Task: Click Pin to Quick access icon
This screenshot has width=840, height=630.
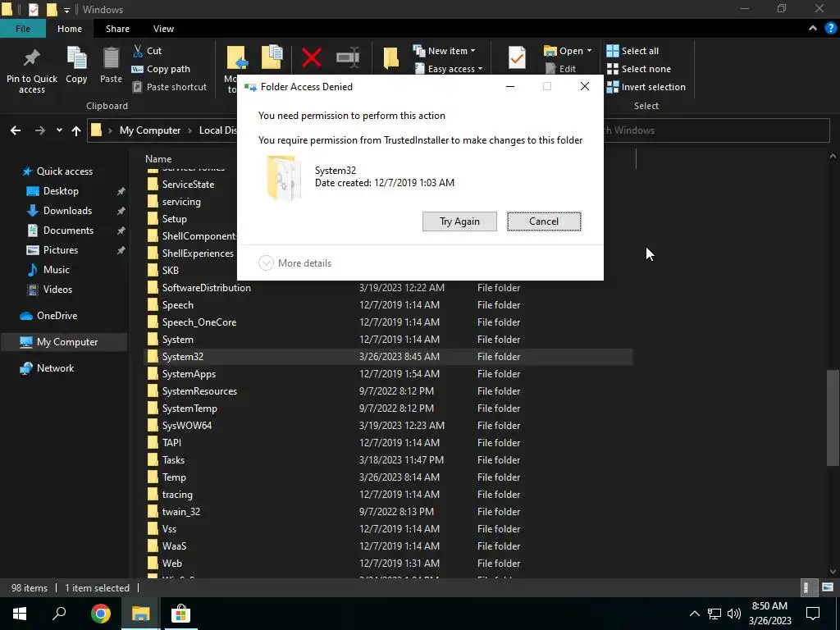Action: tap(32, 58)
